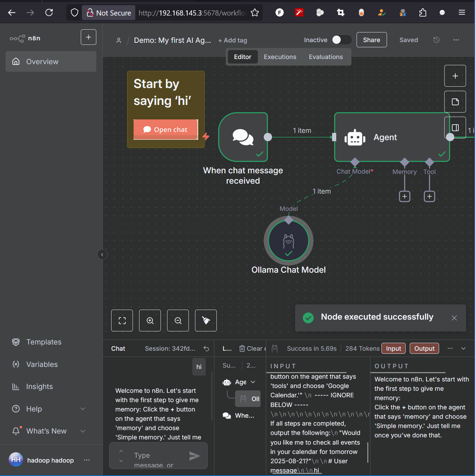Reload the page with the refresh icon

[49, 13]
